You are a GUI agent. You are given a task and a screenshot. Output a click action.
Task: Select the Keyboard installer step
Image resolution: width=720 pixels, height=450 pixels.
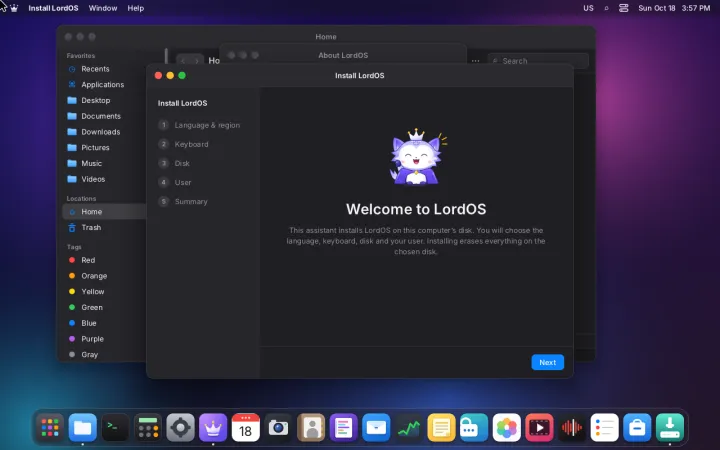pos(184,144)
